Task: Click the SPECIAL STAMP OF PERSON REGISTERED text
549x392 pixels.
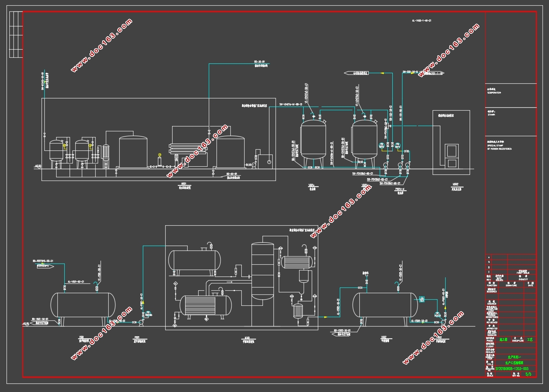Action: [499, 147]
